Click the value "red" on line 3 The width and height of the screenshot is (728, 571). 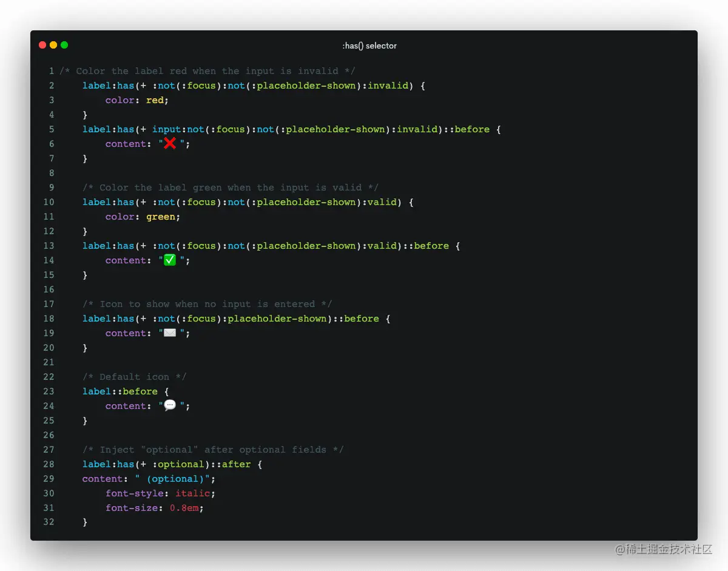click(x=155, y=100)
